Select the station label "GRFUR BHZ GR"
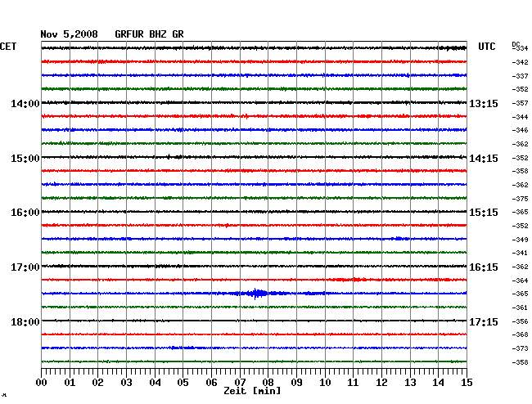532x404 pixels. coord(149,34)
